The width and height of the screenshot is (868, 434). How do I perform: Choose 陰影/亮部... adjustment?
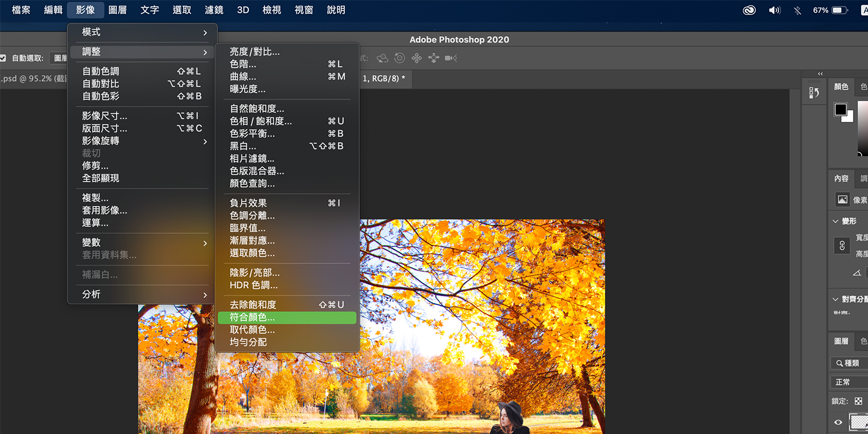(287, 273)
